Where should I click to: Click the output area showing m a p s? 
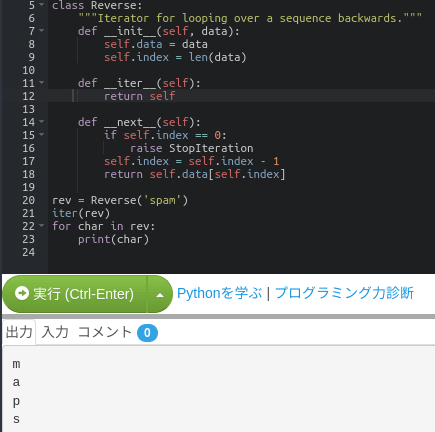click(x=219, y=389)
